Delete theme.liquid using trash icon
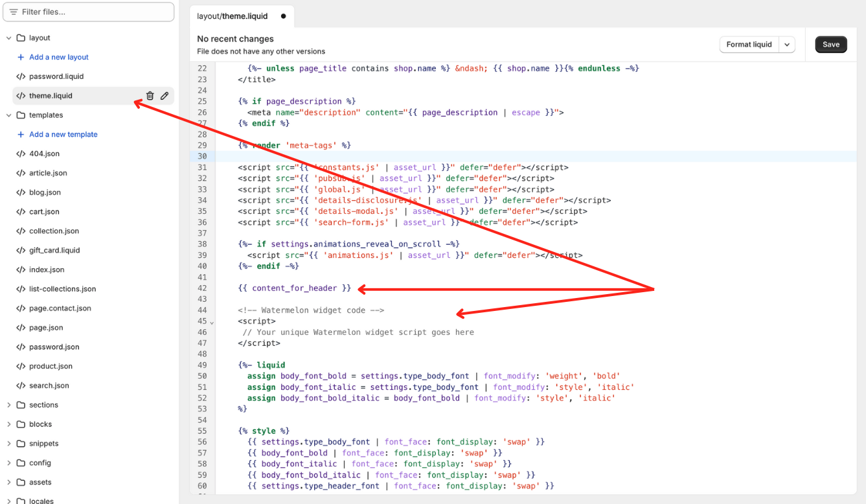The height and width of the screenshot is (504, 866). 150,96
